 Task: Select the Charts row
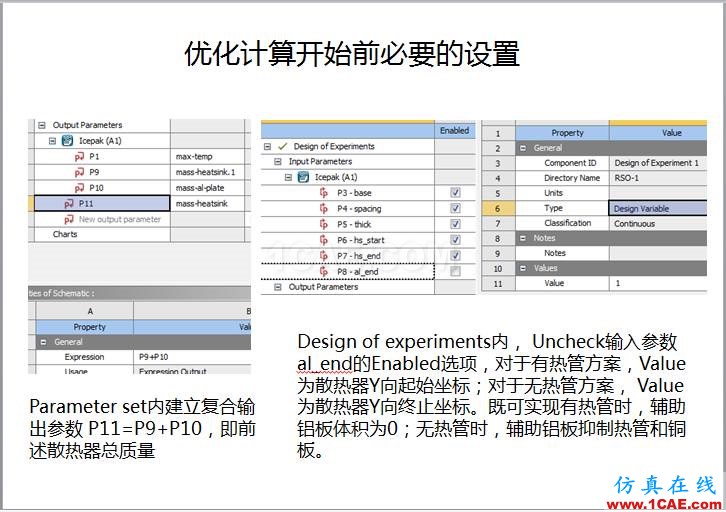pos(102,234)
